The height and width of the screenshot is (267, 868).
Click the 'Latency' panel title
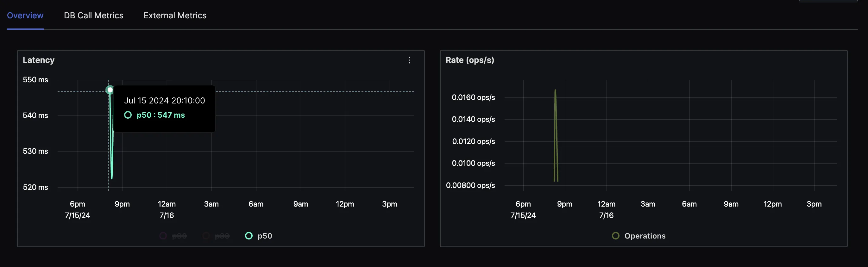(38, 60)
